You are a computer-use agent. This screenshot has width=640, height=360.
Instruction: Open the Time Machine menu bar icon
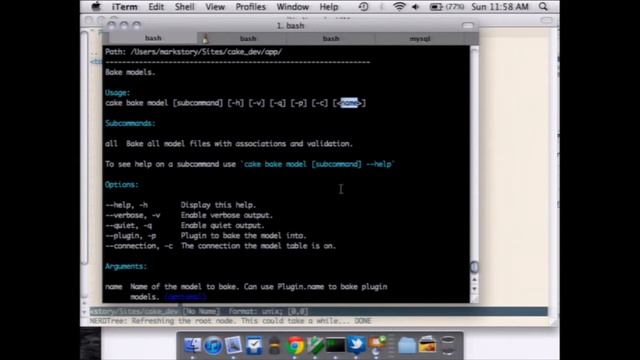coord(363,7)
